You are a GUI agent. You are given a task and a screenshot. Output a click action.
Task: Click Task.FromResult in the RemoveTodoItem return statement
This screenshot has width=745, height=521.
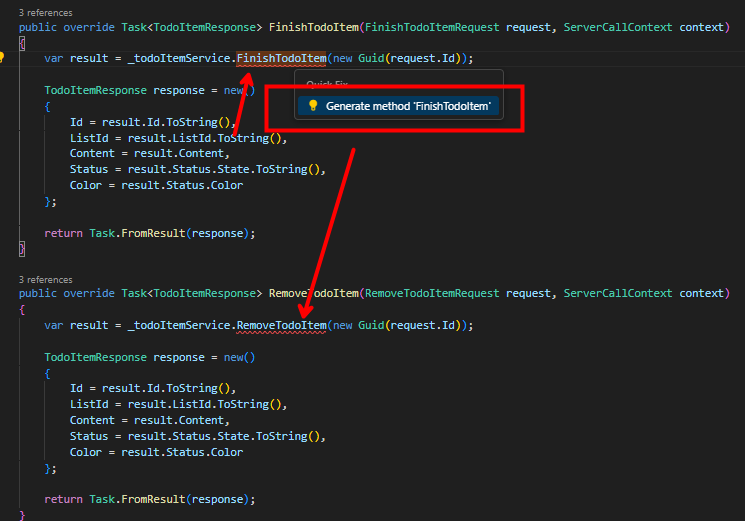click(x=137, y=499)
